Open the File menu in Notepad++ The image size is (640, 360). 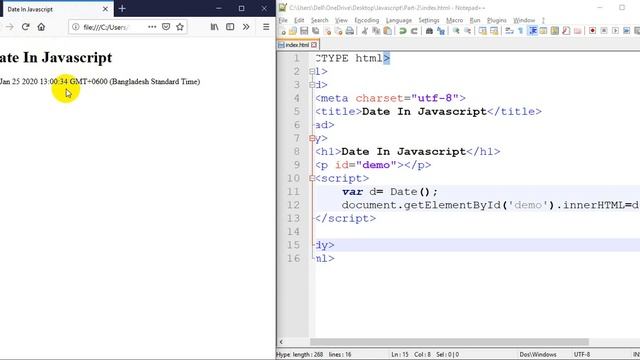click(x=283, y=20)
